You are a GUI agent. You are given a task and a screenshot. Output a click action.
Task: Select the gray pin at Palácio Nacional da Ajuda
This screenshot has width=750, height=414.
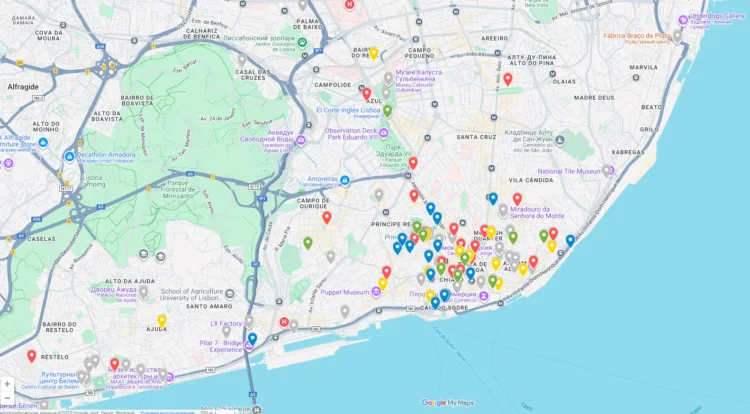coord(143,292)
